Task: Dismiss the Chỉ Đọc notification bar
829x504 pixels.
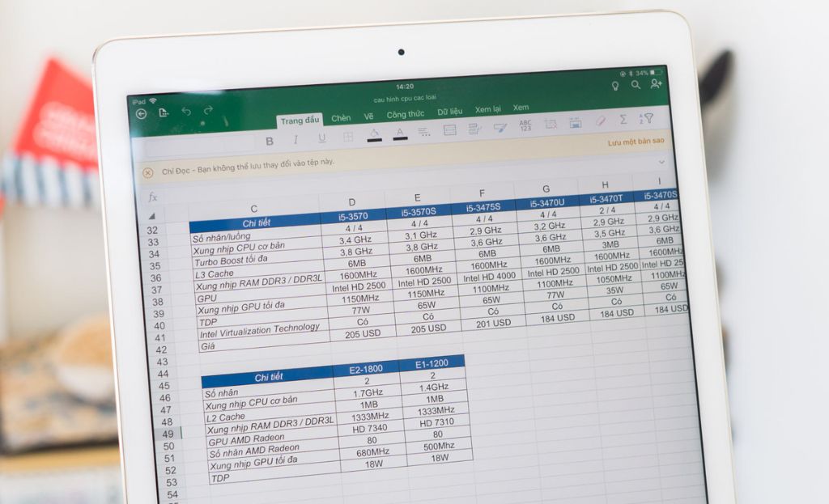Action: pyautogui.click(x=148, y=172)
